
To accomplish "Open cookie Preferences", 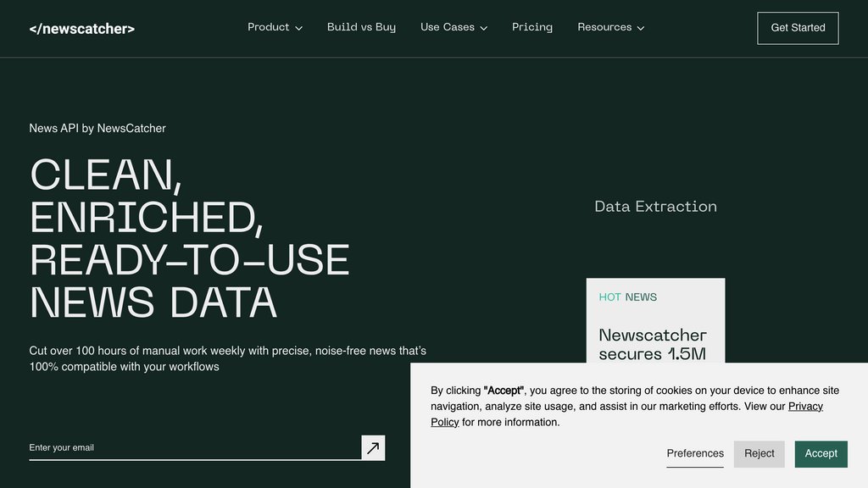I will click(x=695, y=454).
